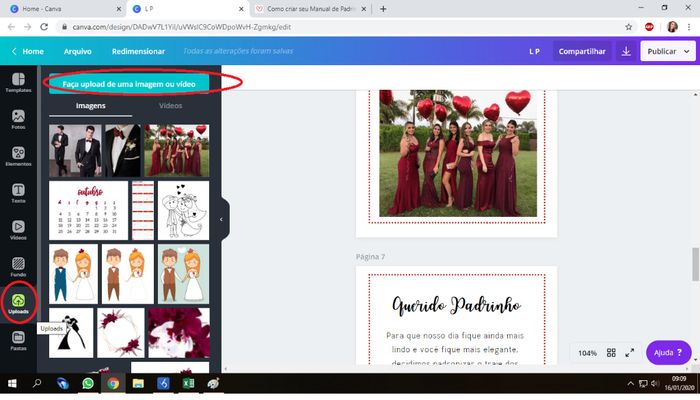The width and height of the screenshot is (700, 400).
Task: Click the vertical canvas scrollbar thumb
Action: [x=696, y=264]
